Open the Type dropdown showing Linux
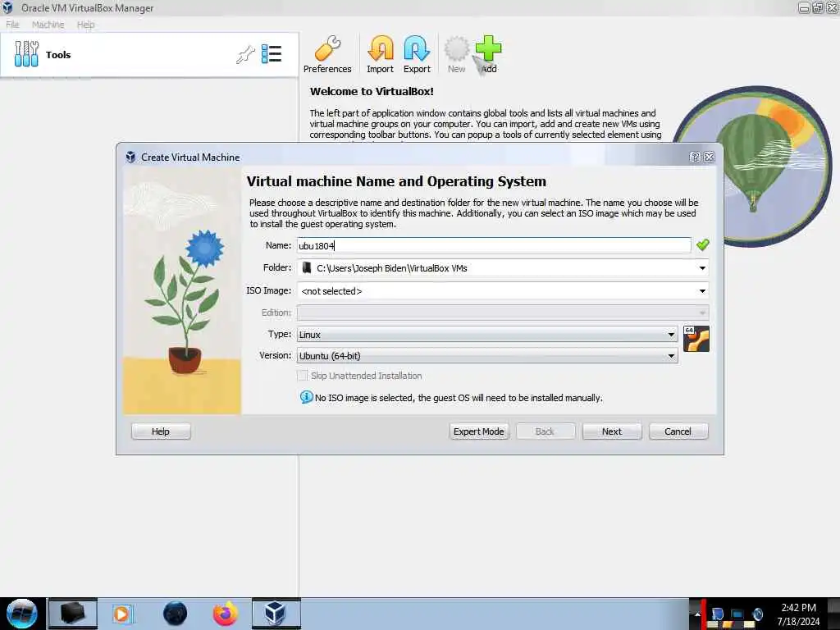The height and width of the screenshot is (630, 840). [x=487, y=335]
